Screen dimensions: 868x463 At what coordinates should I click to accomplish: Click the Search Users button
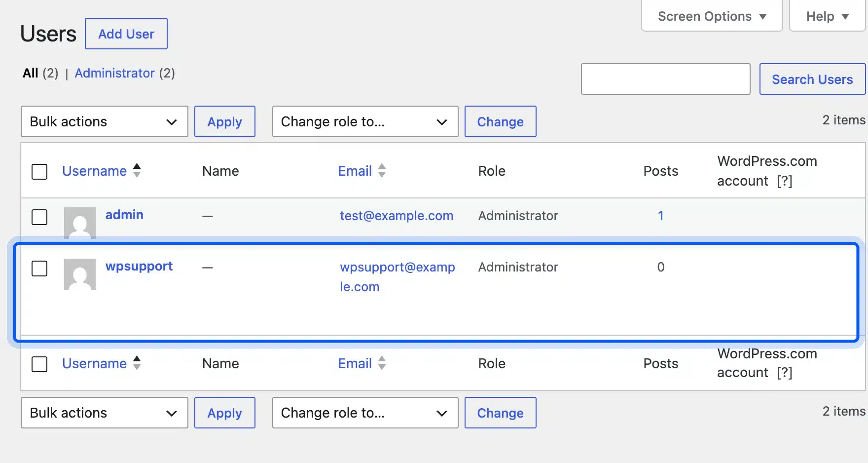coord(812,79)
